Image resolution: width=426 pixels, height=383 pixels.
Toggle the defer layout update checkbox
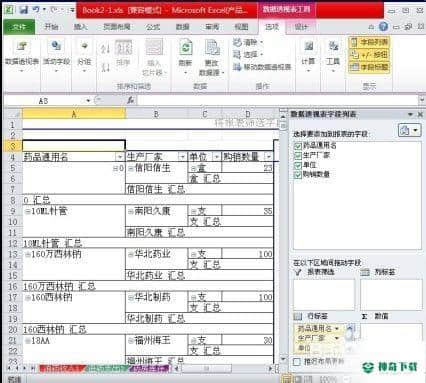point(296,361)
